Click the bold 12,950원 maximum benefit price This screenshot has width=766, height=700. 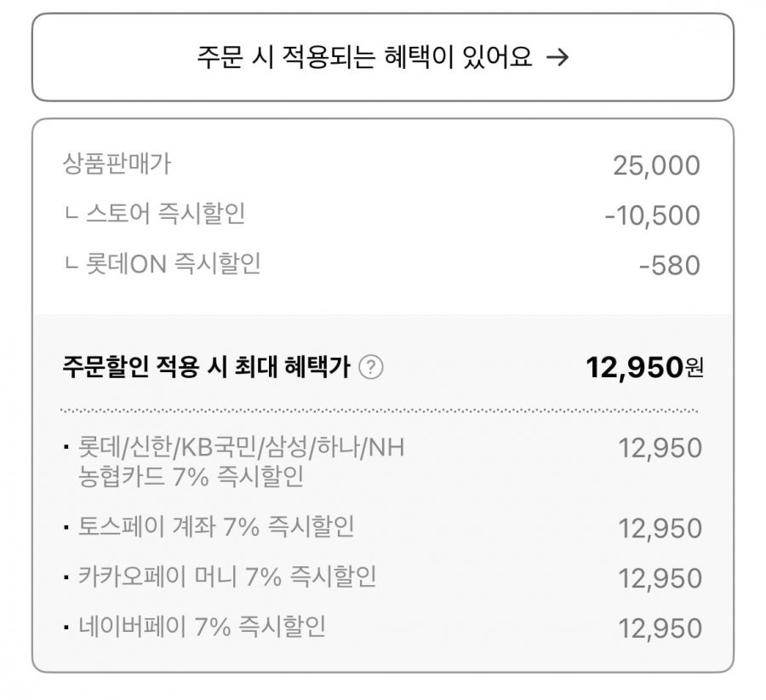click(644, 367)
